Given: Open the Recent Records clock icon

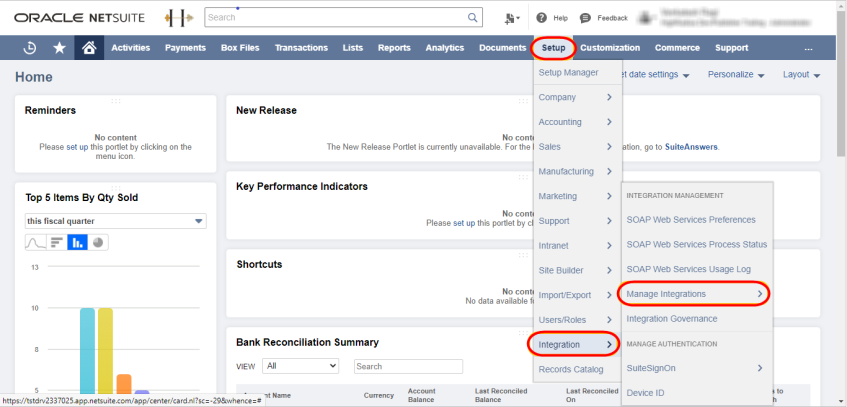Looking at the screenshot, I should (x=30, y=48).
